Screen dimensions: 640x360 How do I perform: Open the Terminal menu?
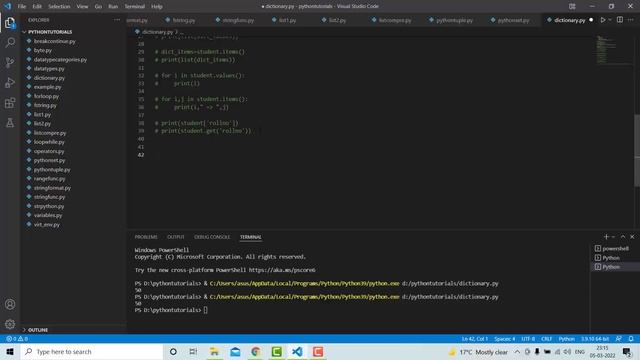coord(135,7)
